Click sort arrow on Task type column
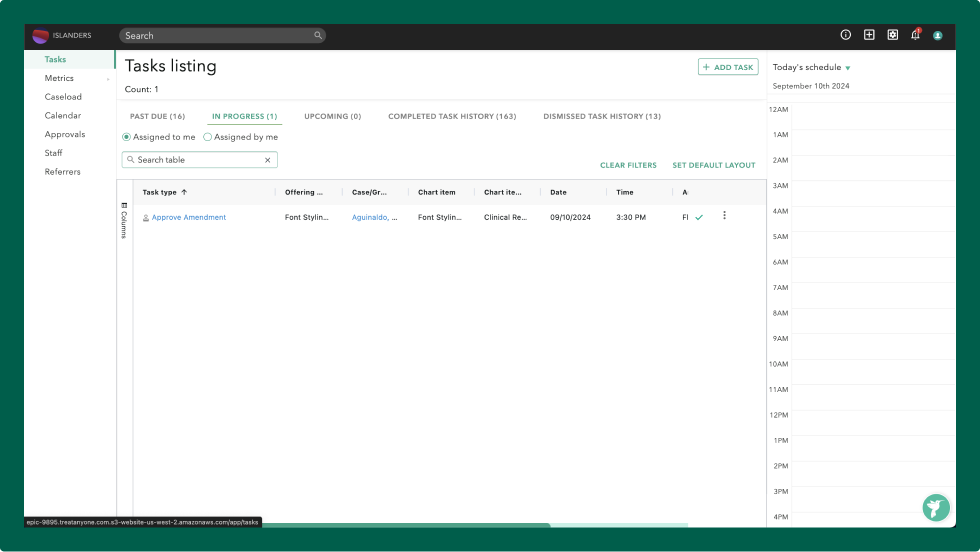Image resolution: width=980 pixels, height=552 pixels. click(x=184, y=193)
